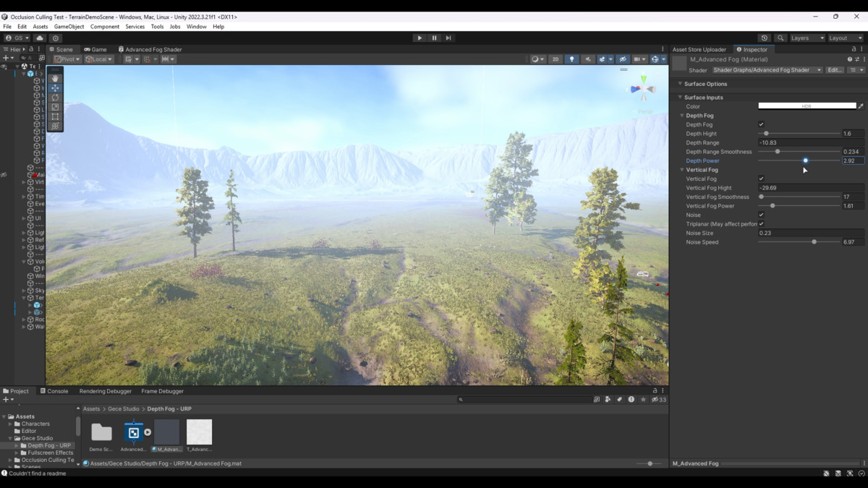Toggle 2D scene view mode
This screenshot has height=488, width=868.
[555, 59]
